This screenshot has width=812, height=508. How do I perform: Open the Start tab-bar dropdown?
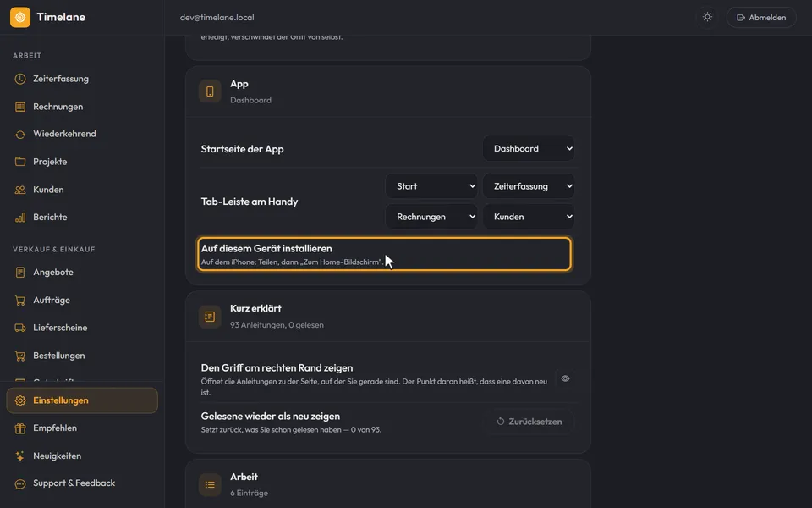pyautogui.click(x=431, y=186)
